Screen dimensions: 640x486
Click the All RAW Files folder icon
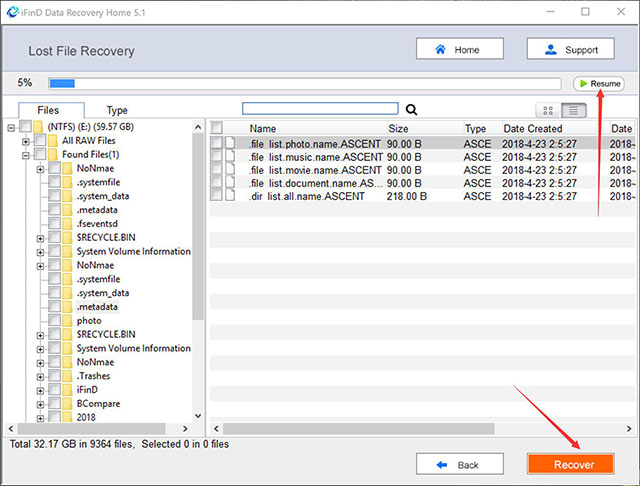53,141
